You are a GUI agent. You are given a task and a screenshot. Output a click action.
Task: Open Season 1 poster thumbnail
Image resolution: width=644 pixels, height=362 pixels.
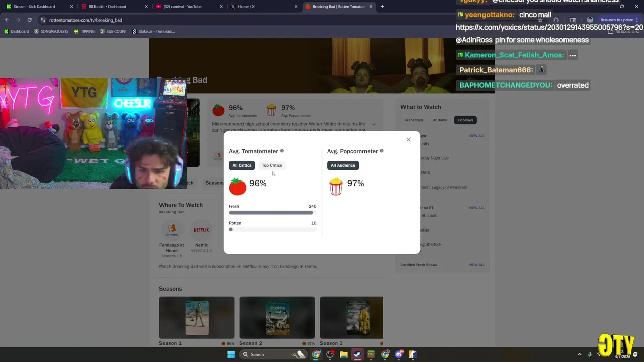click(197, 318)
